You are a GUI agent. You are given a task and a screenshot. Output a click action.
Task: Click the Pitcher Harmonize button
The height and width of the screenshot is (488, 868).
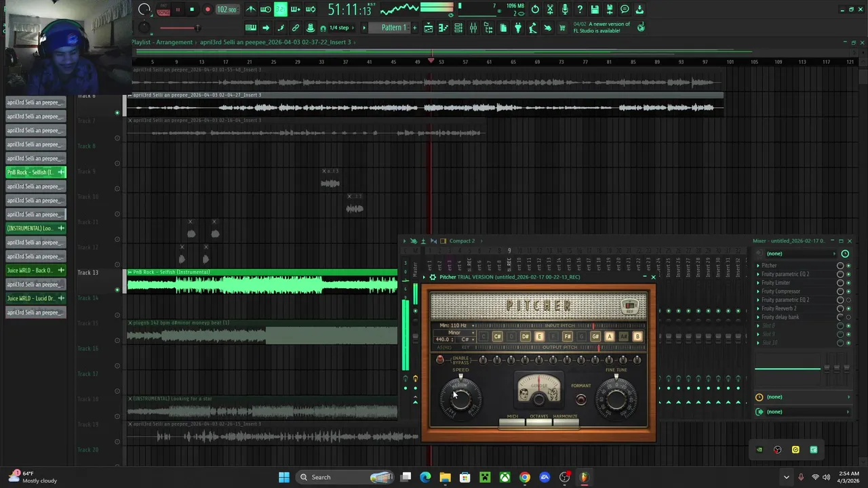pyautogui.click(x=566, y=423)
